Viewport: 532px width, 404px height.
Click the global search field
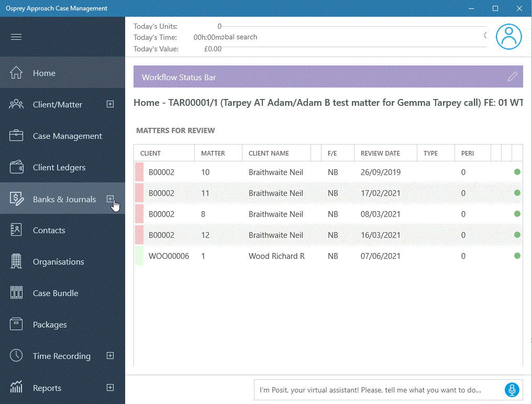353,37
